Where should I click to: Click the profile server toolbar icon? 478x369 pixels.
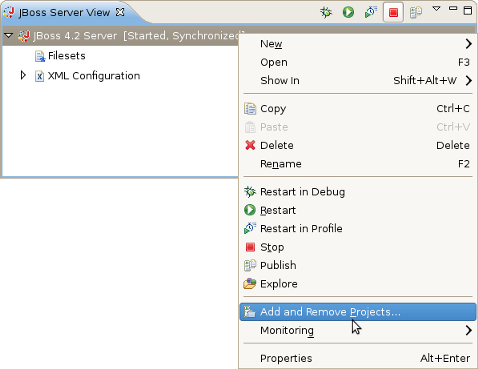click(371, 12)
